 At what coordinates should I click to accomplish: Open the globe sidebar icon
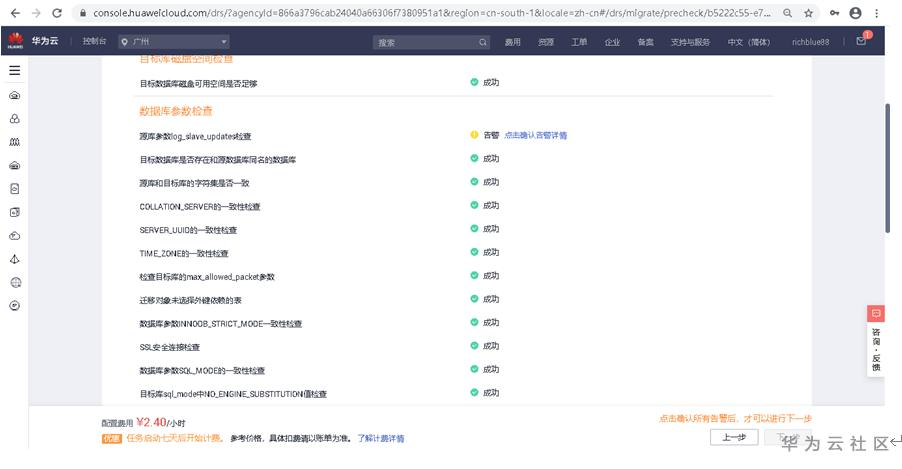pos(15,282)
